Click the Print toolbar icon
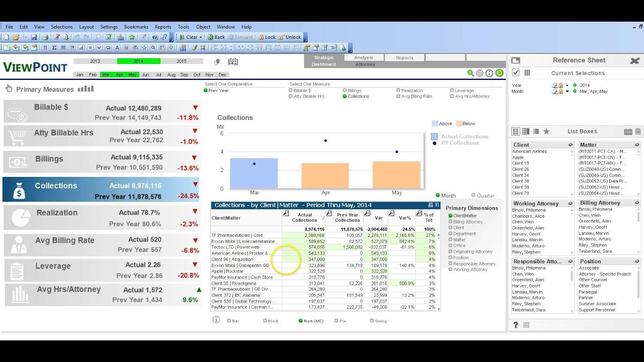Viewport: 644px width, 362px height. 45,37
